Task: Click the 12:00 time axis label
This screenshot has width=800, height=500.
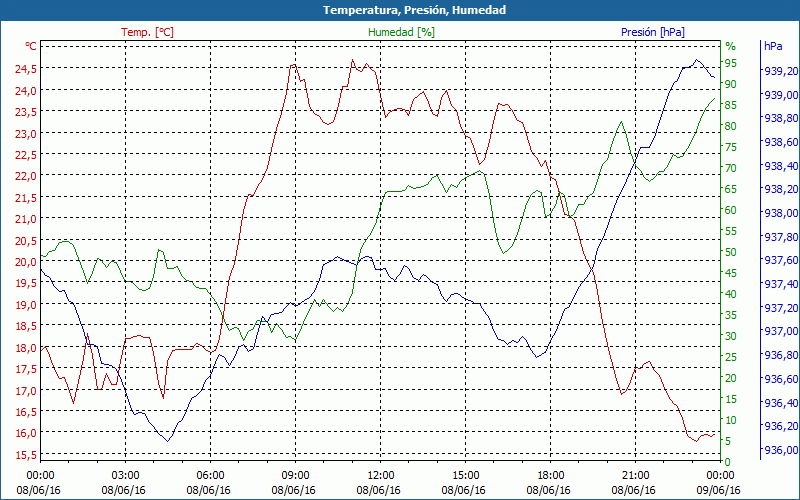Action: [381, 476]
